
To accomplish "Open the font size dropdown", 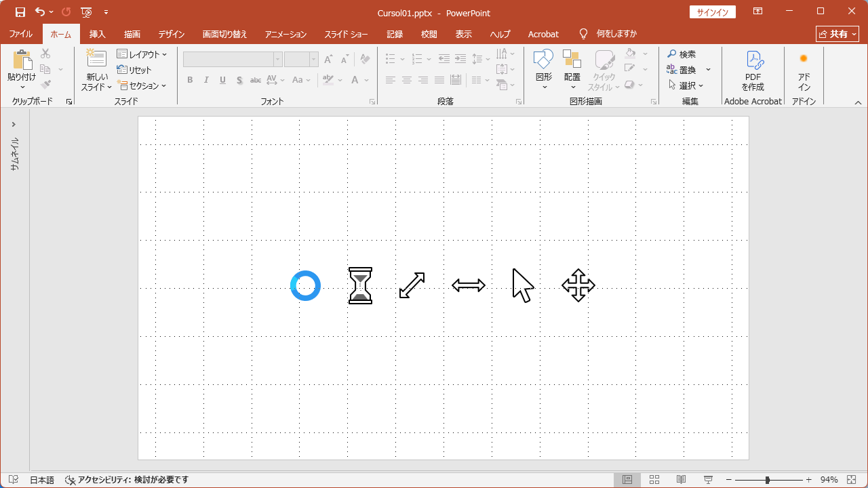I will [x=313, y=59].
